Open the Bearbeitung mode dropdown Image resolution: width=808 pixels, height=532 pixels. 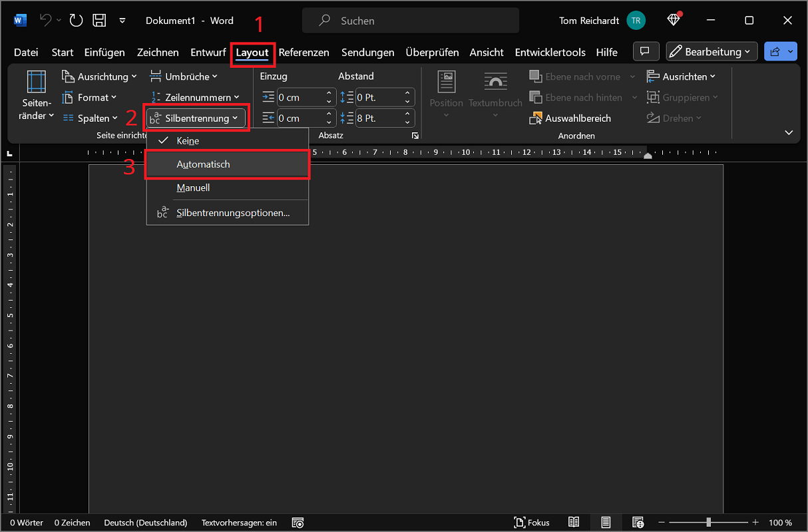pos(711,51)
